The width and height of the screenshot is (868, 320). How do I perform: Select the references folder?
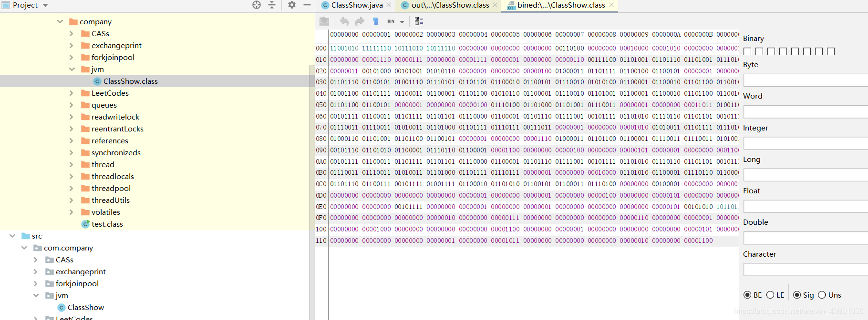[x=110, y=140]
